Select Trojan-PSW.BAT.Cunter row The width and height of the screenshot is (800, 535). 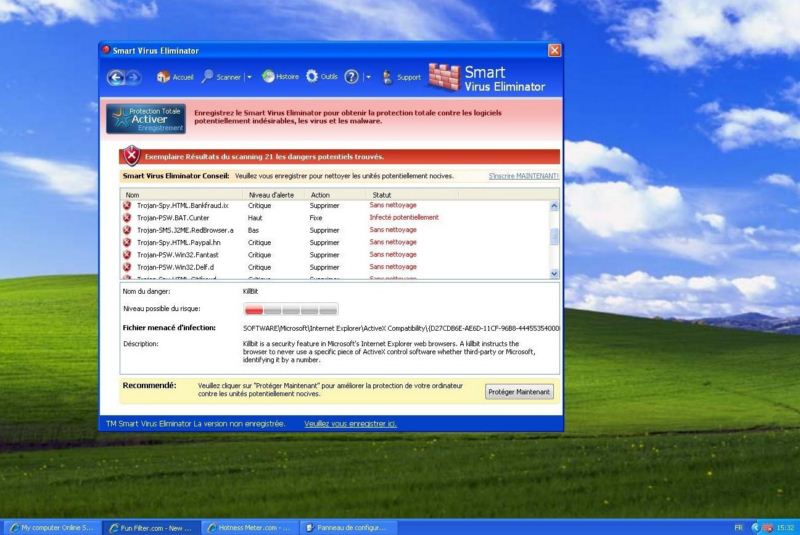[x=335, y=218]
